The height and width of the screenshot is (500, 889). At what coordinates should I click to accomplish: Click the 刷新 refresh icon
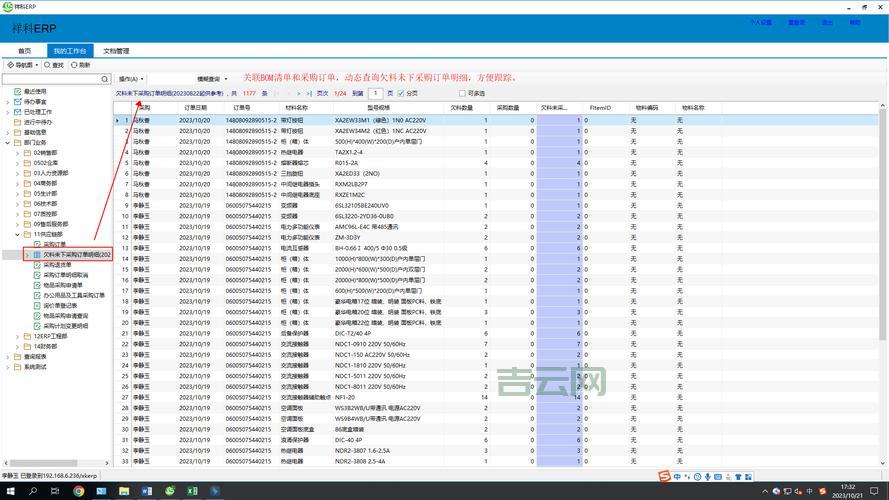(74, 65)
